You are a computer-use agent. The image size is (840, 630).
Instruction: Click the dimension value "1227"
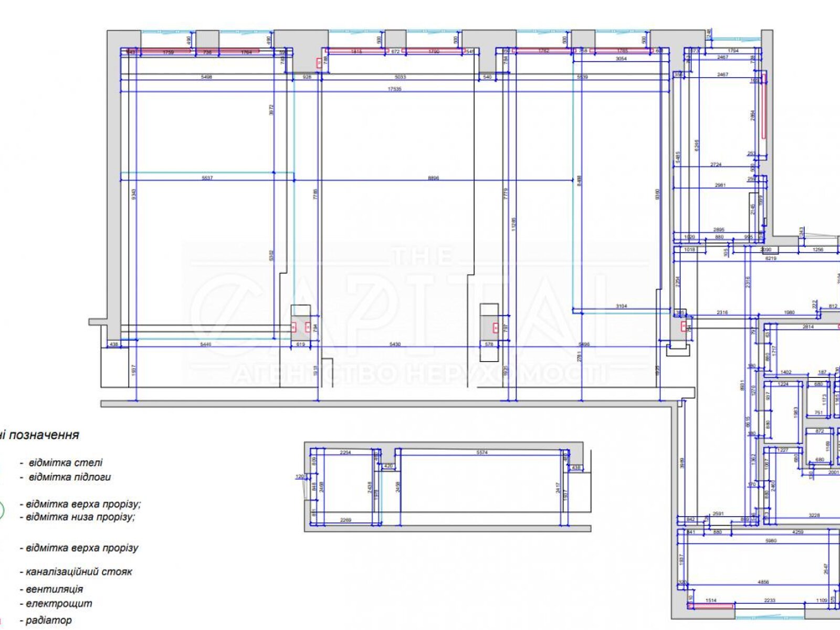tap(783, 450)
